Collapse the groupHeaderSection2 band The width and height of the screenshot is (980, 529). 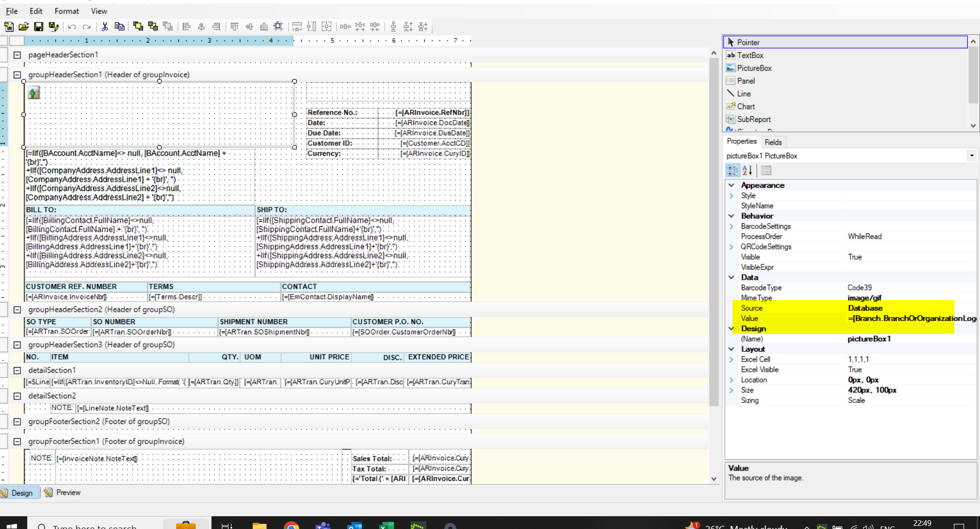[x=17, y=310]
